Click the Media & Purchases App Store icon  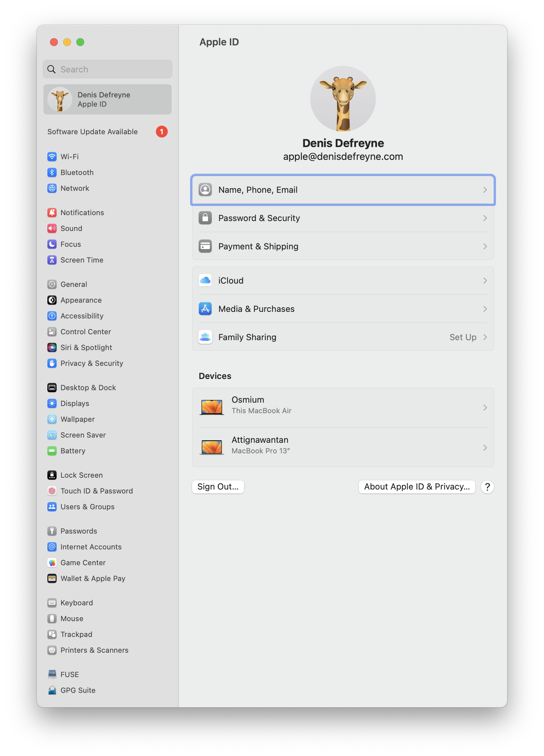(205, 309)
